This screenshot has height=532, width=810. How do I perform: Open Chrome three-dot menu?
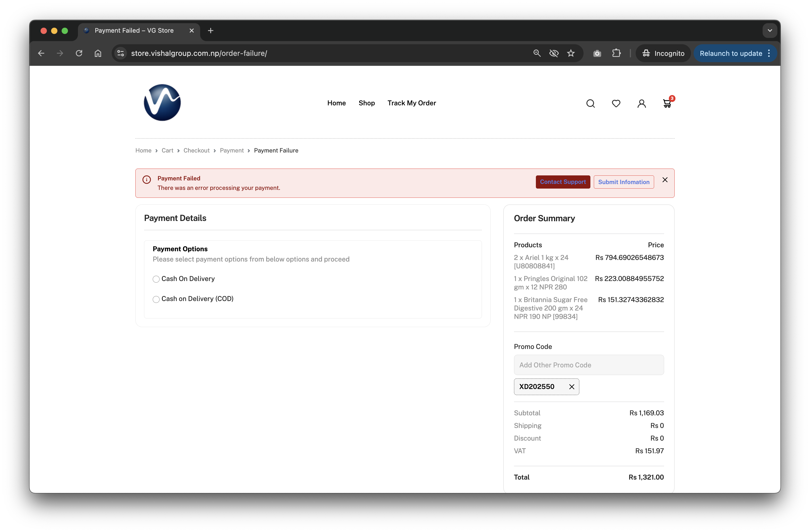[x=769, y=53]
